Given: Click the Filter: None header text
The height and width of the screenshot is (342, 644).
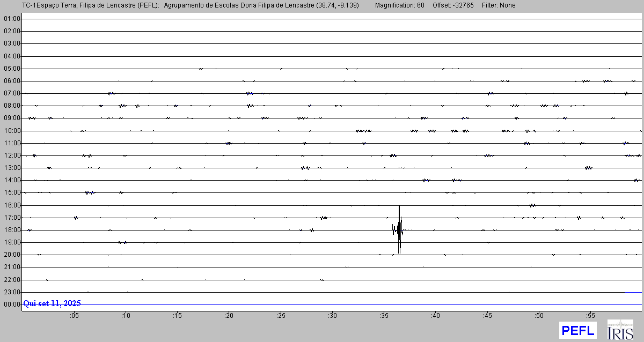Looking at the screenshot, I should 499,5.
